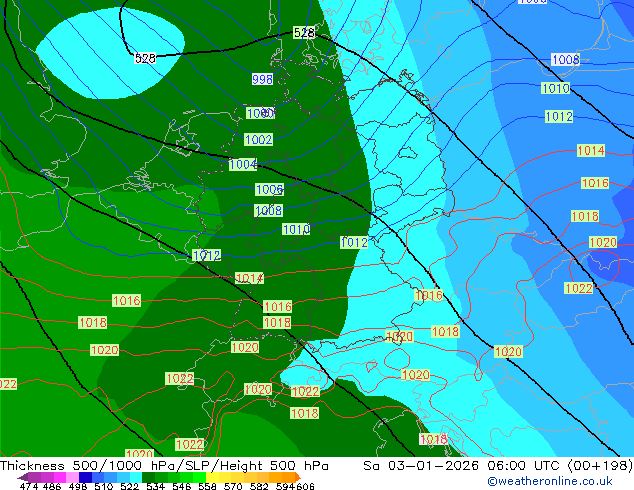This screenshot has width=634, height=490.
Task: Click the dark blue swatch in thickness legend
Action: click(x=85, y=477)
